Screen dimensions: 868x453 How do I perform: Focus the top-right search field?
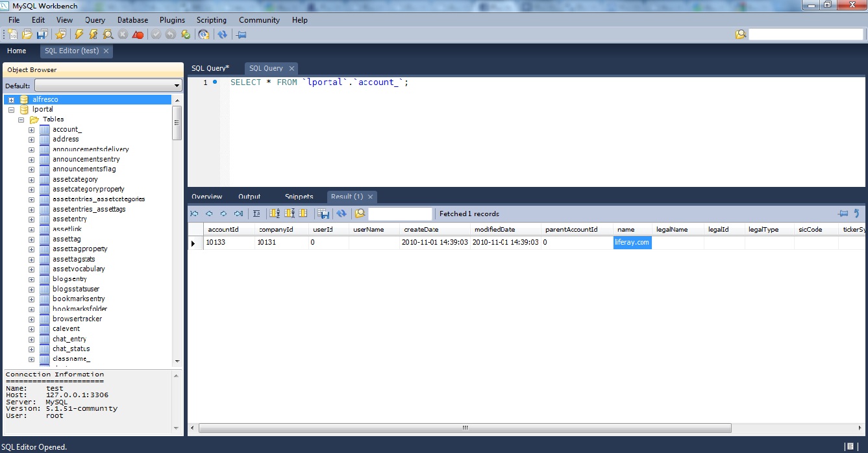(806, 34)
